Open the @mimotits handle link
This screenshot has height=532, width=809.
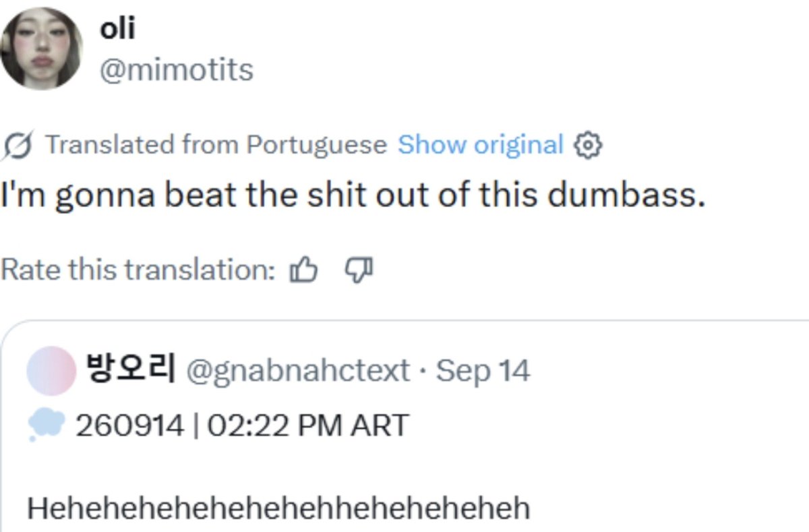(176, 69)
